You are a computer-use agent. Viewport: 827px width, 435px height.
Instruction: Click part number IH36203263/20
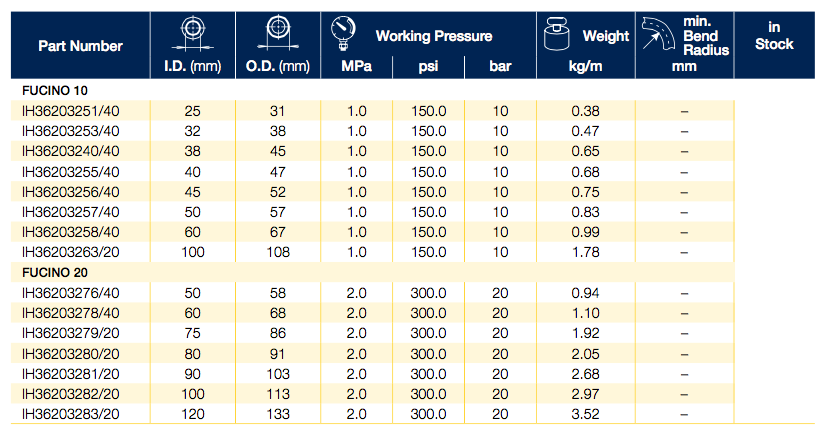(x=70, y=252)
